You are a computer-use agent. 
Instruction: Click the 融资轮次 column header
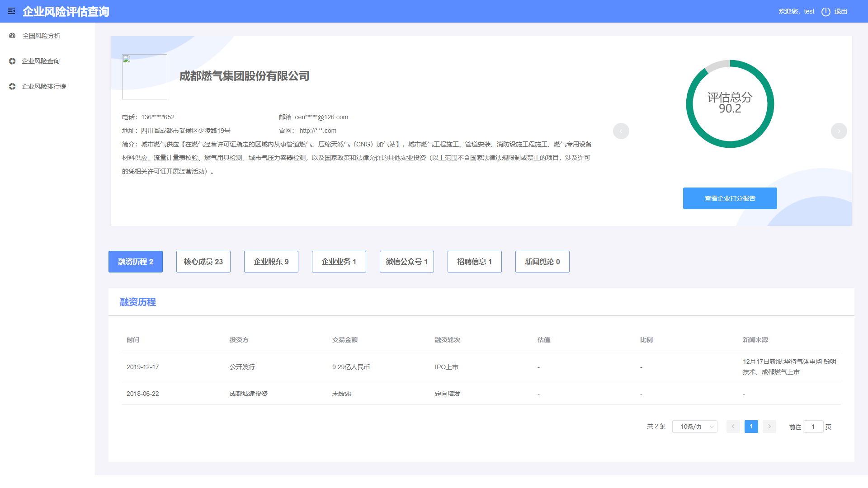(x=448, y=340)
